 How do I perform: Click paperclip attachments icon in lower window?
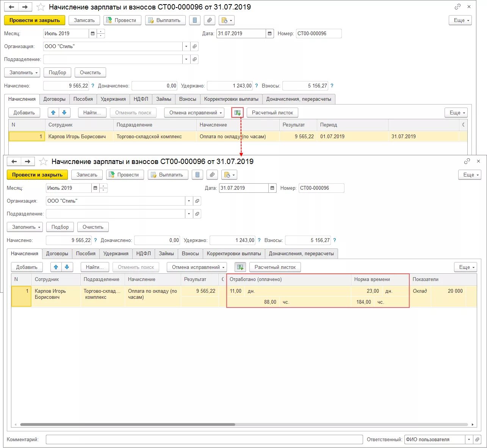pyautogui.click(x=212, y=175)
